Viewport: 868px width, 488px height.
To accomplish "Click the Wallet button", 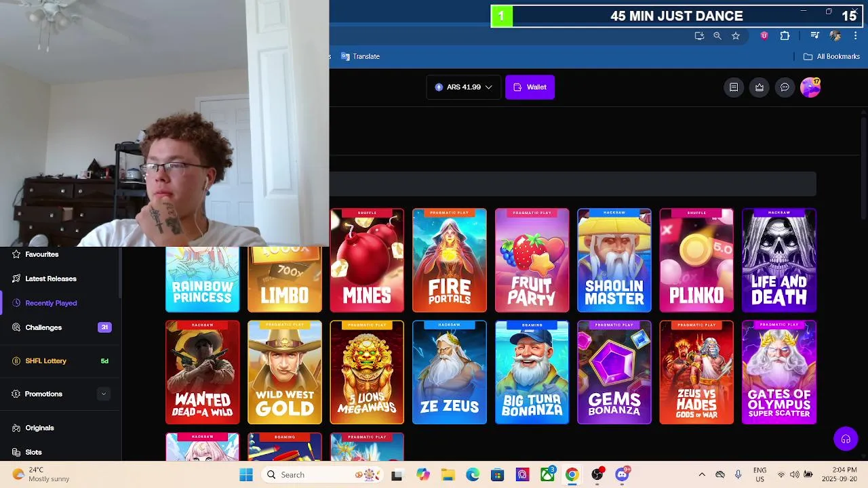I will click(530, 87).
